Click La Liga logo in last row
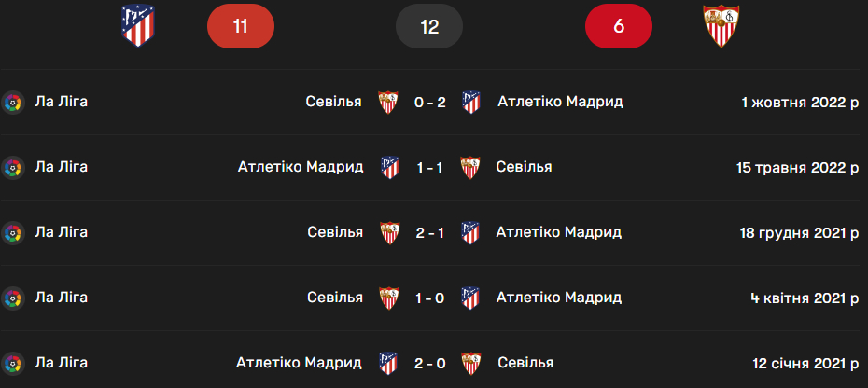Image resolution: width=868 pixels, height=388 pixels. [12, 363]
